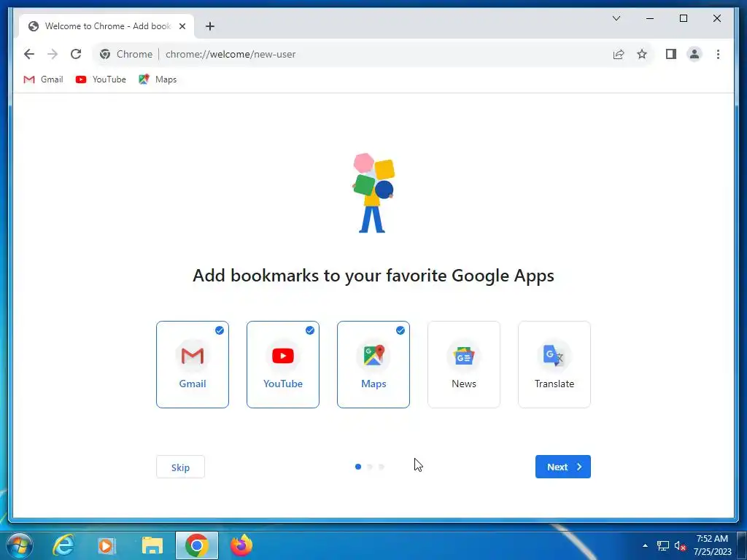Click the muted volume tray icon
The image size is (747, 560).
[681, 545]
